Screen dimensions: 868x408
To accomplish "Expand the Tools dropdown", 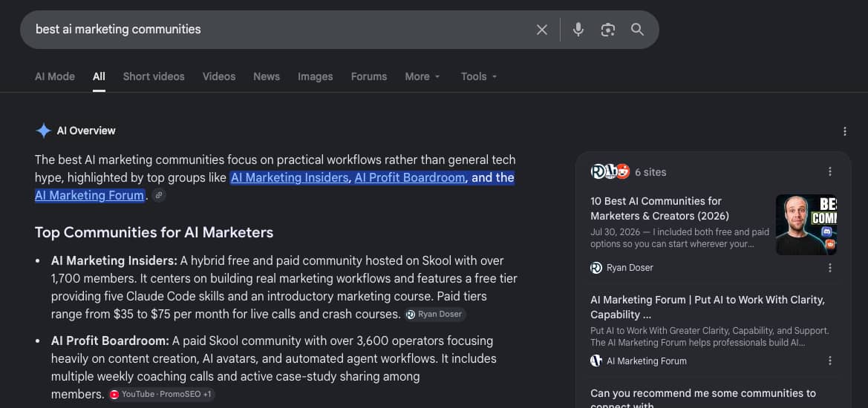I will tap(479, 76).
